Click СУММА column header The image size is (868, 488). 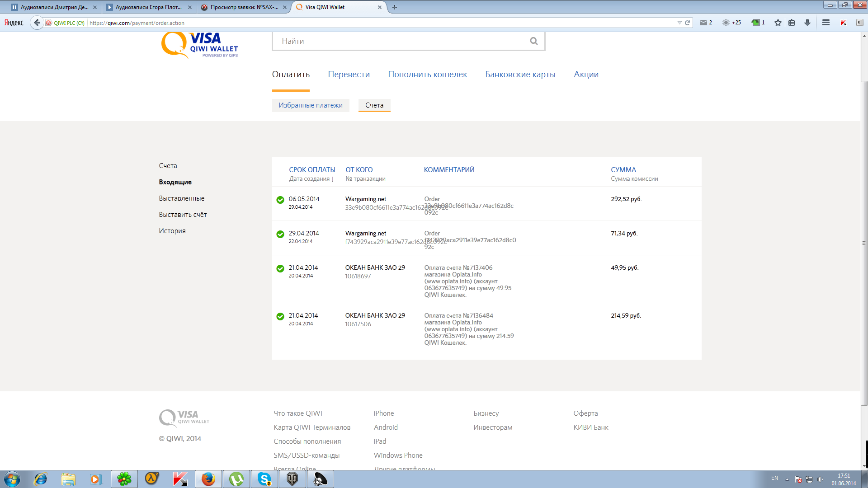pyautogui.click(x=623, y=170)
